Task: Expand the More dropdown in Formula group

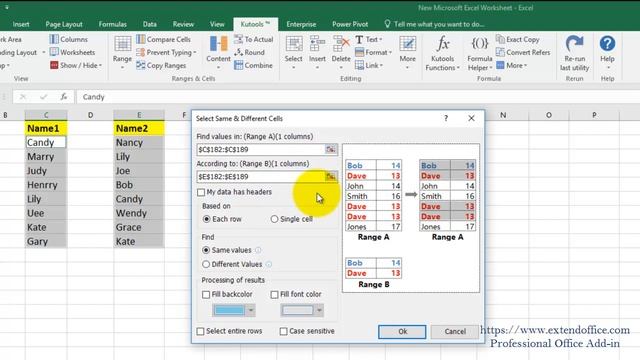Action: (x=525, y=65)
